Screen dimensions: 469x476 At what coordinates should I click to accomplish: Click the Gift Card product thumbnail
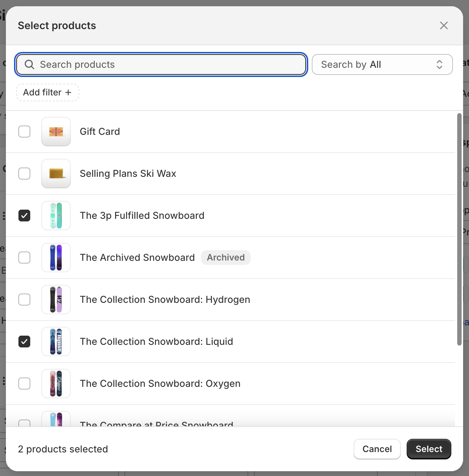tap(56, 132)
